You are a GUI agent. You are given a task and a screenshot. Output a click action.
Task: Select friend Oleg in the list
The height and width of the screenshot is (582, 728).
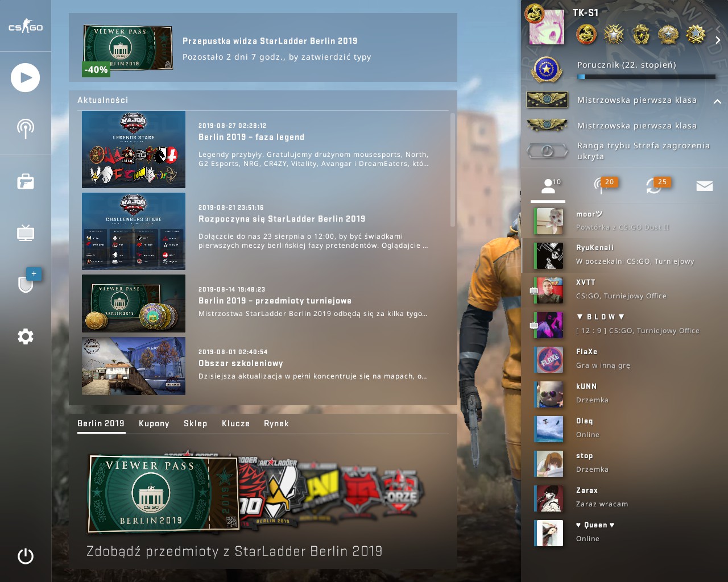(624, 429)
